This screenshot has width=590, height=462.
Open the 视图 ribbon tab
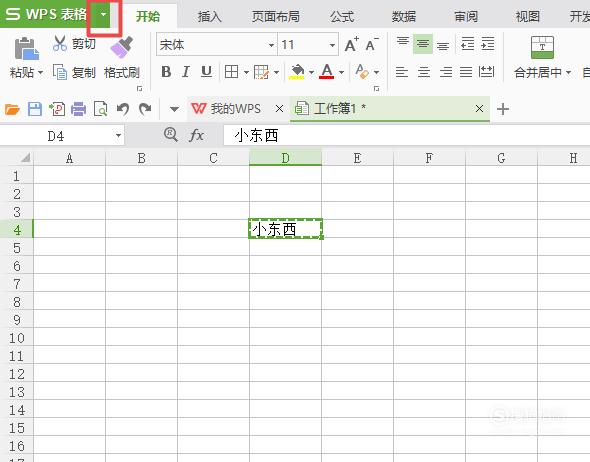click(528, 17)
